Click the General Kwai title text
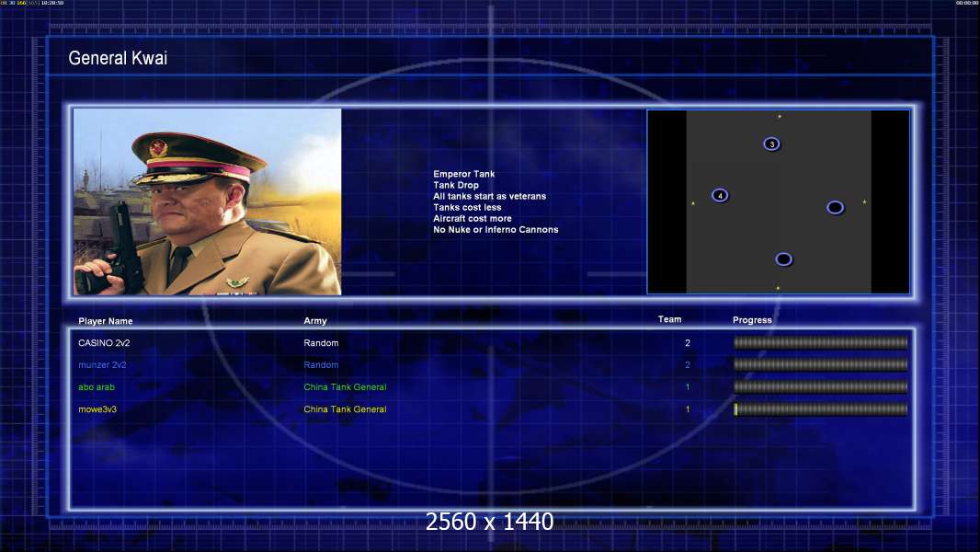This screenshot has width=980, height=552. point(118,58)
